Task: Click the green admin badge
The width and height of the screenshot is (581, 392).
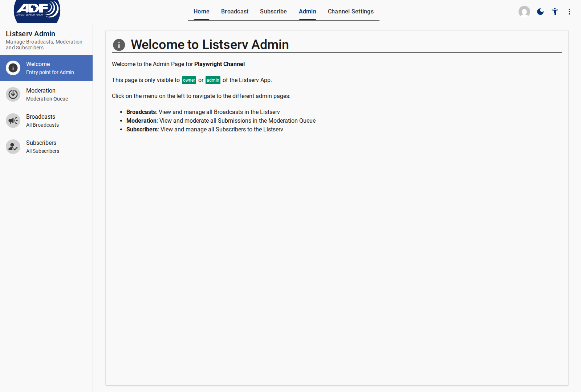Action: point(213,80)
